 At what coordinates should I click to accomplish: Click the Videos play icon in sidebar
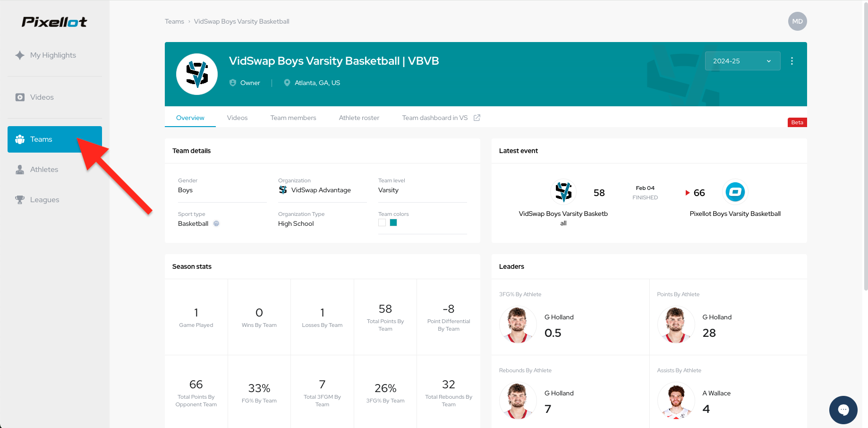pos(20,97)
